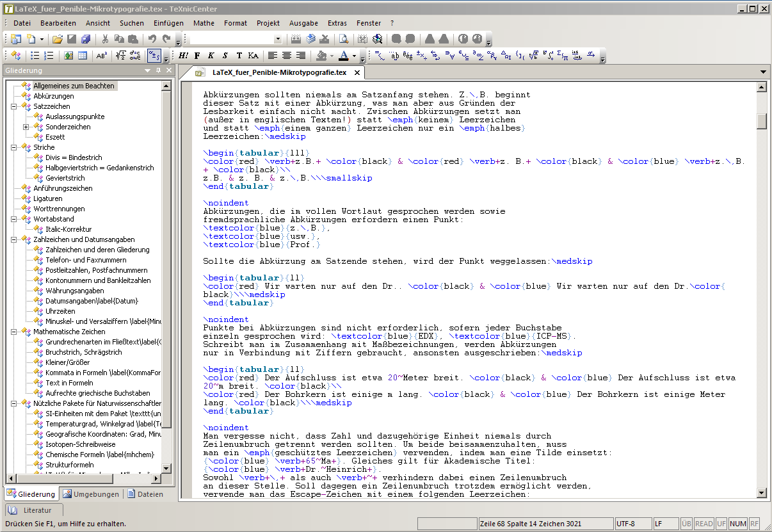Click the Undo arrow icon
The width and height of the screenshot is (772, 532).
152,39
